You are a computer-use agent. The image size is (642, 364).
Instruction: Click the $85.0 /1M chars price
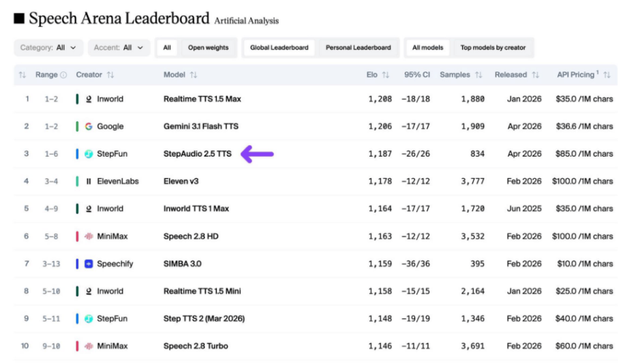tap(584, 154)
